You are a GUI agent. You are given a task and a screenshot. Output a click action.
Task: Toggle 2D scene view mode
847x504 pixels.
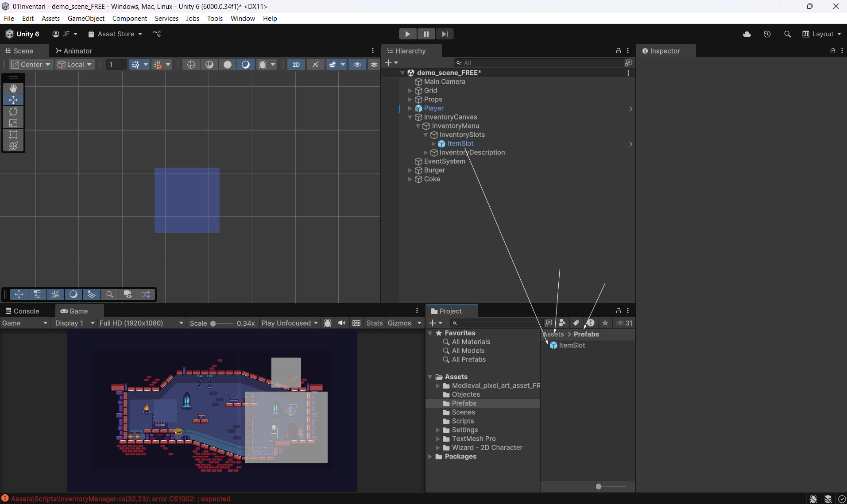pyautogui.click(x=296, y=65)
